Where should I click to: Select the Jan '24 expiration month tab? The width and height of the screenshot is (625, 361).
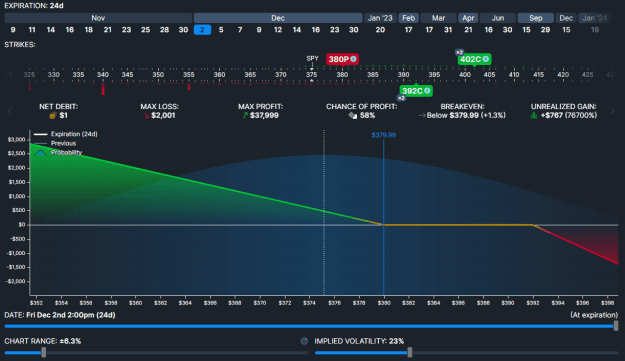tap(595, 18)
